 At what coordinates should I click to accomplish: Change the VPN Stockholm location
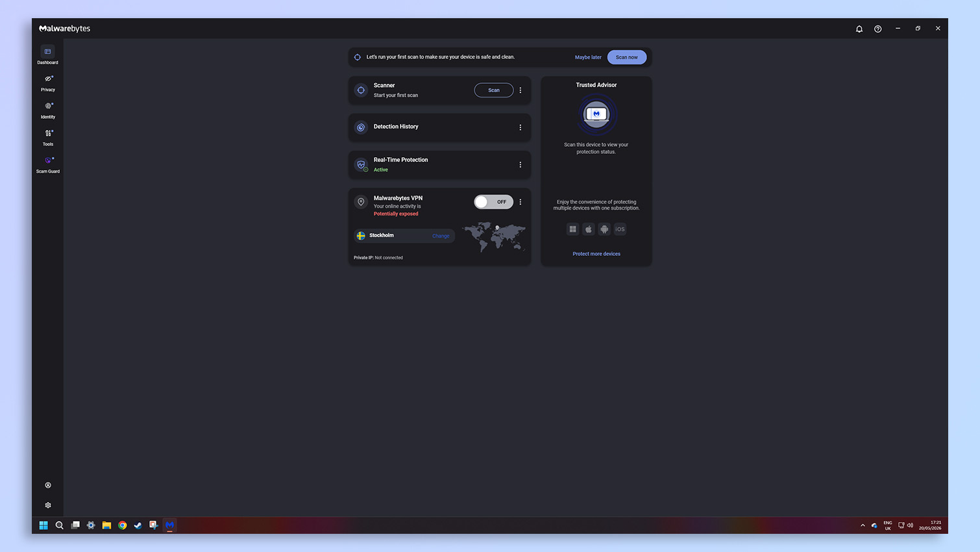[441, 236]
